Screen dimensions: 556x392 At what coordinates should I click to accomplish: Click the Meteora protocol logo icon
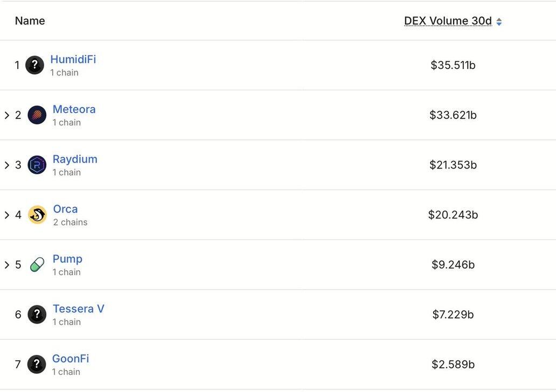click(37, 115)
